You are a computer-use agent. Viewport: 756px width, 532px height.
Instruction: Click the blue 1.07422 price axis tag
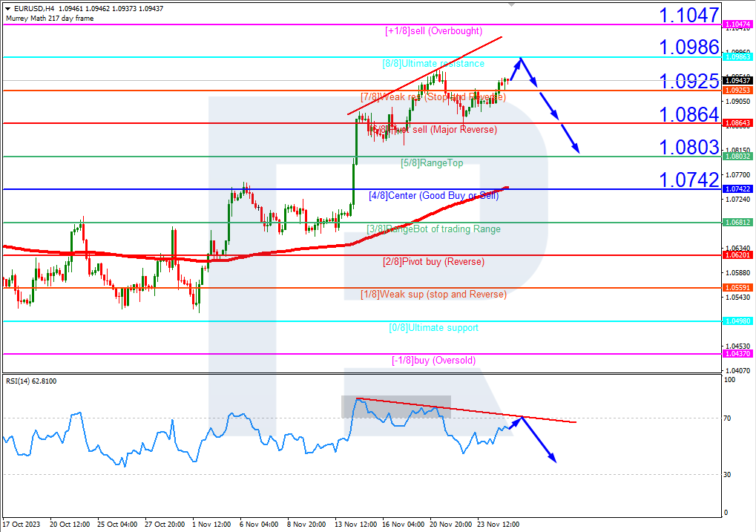click(x=737, y=189)
